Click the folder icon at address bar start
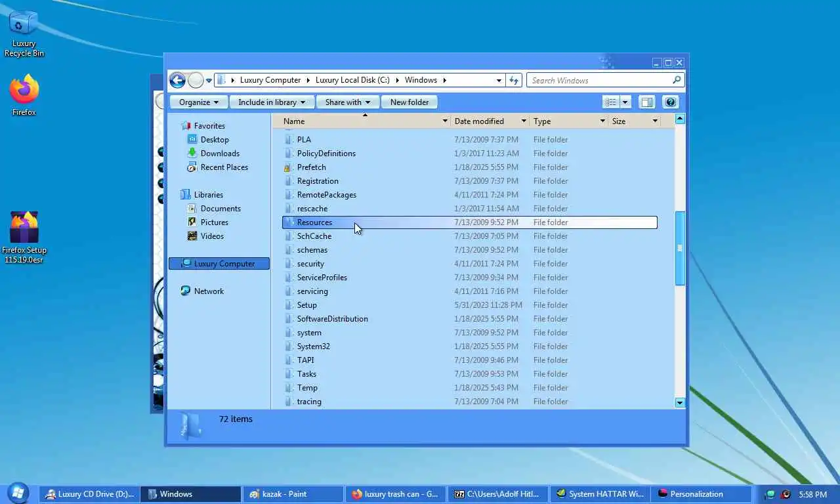This screenshot has width=840, height=504. (x=221, y=80)
